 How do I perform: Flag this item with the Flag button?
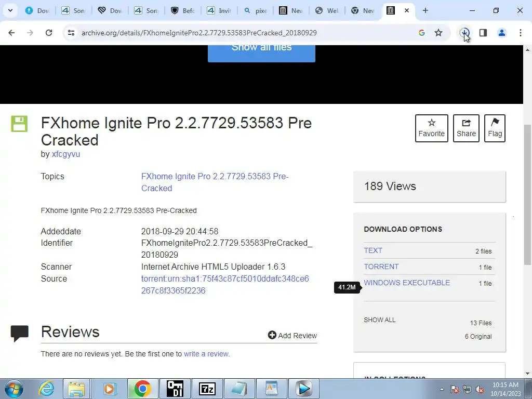point(495,128)
